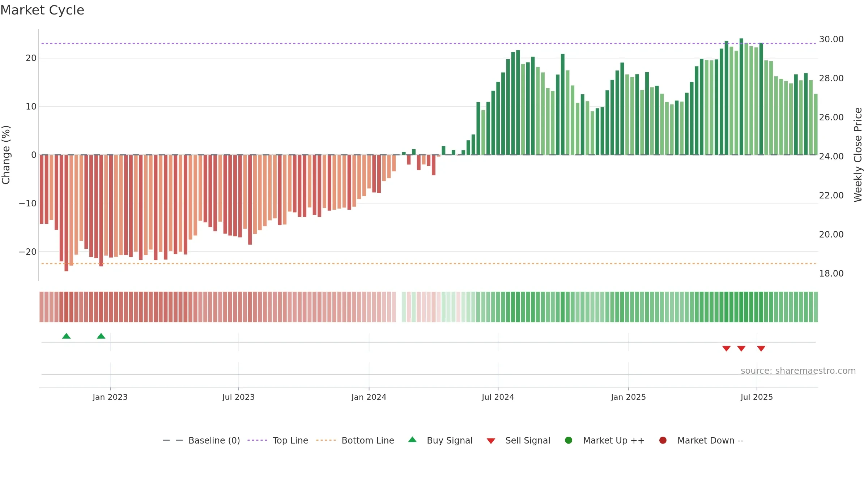Click the green Buy Signal triangle in legend

pos(412,440)
